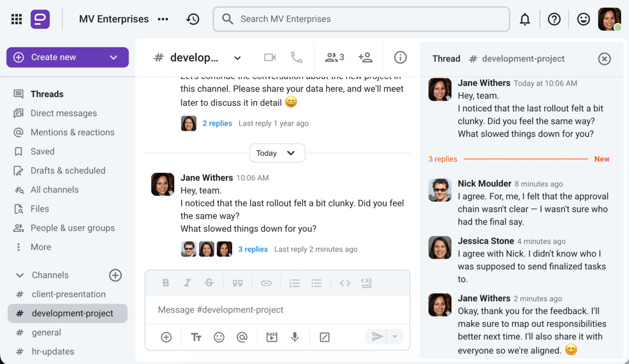Close the thread panel
The height and width of the screenshot is (364, 629).
point(604,59)
